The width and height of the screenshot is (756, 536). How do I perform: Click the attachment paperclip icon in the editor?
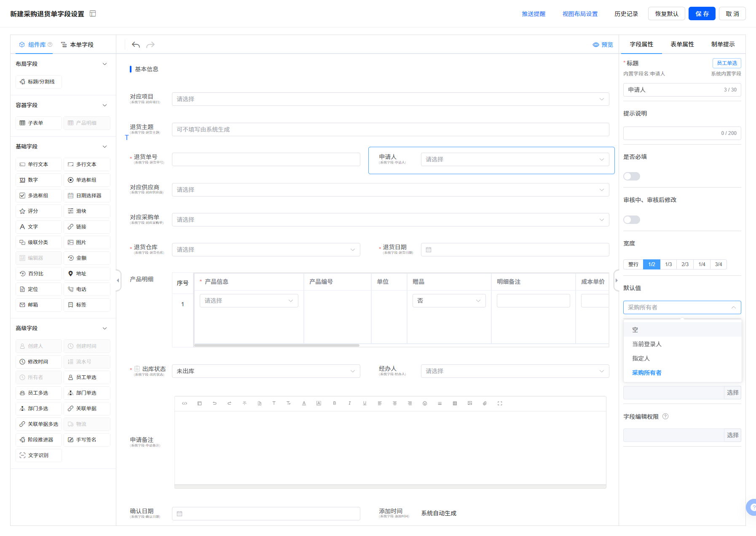tap(485, 404)
